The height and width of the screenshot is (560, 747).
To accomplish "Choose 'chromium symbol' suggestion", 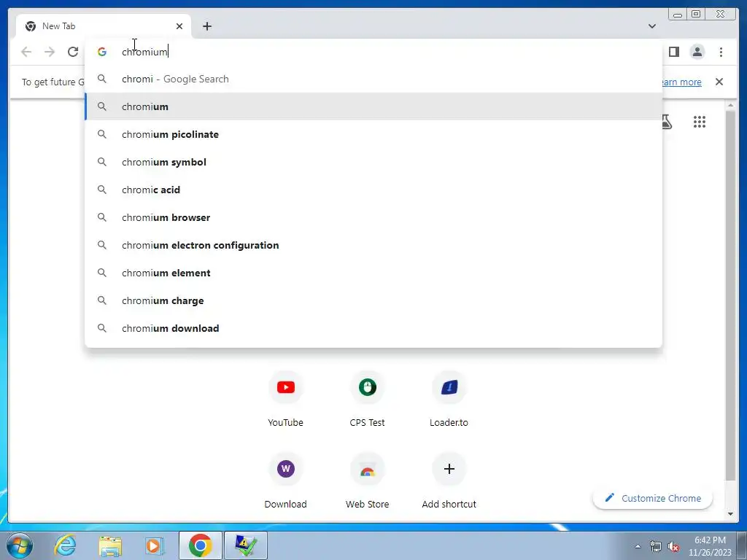I will [x=373, y=162].
